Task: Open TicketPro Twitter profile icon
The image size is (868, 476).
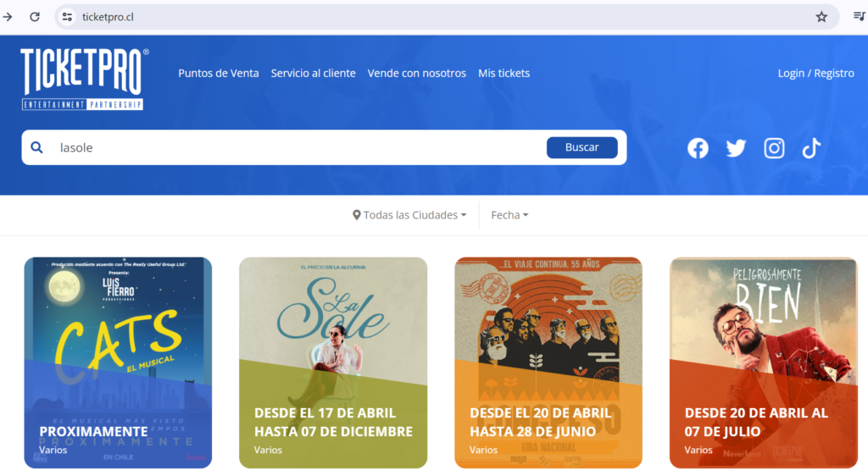Action: coord(736,148)
